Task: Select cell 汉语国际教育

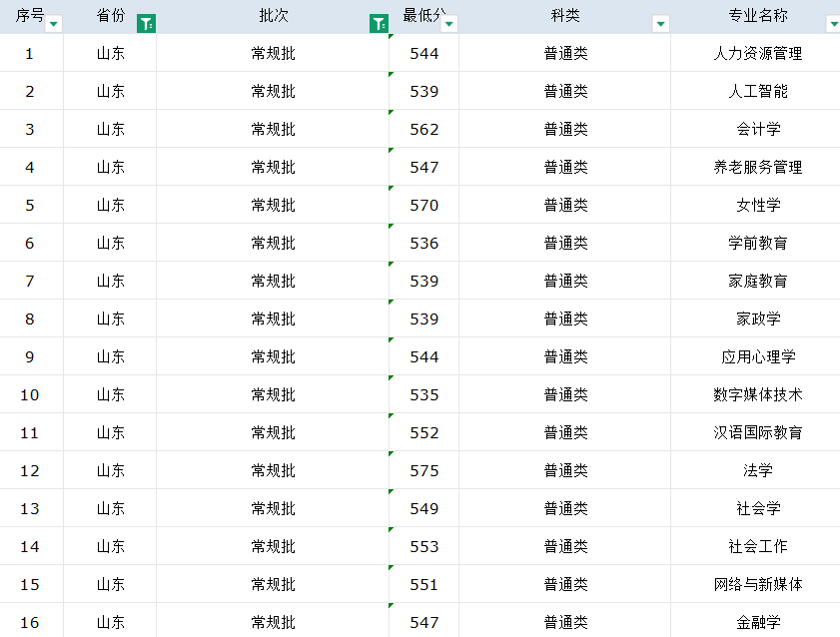Action: [755, 432]
